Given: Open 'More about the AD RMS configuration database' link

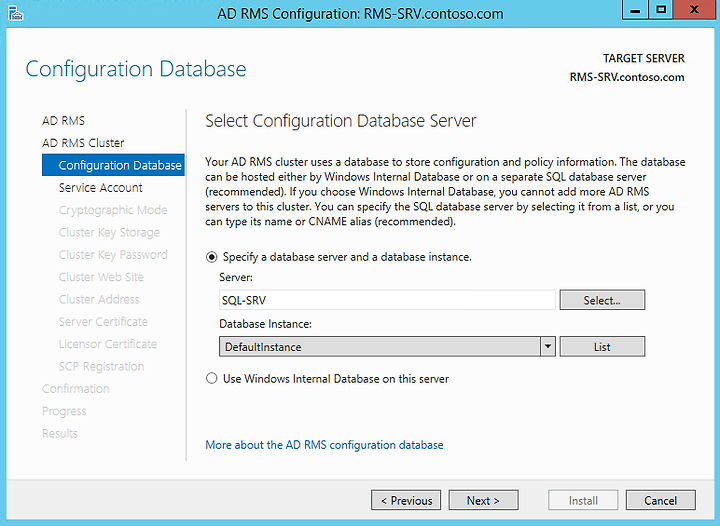Looking at the screenshot, I should (324, 445).
